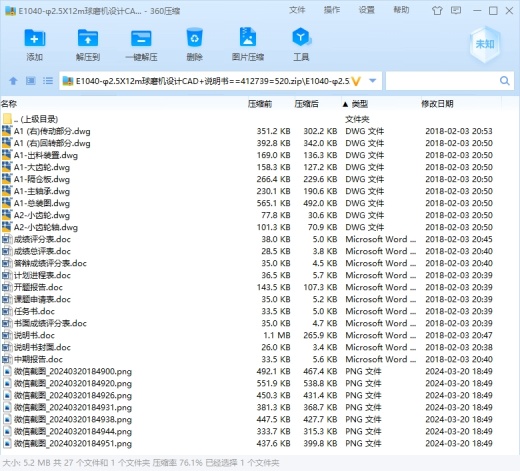Open the 设置 menu
The width and height of the screenshot is (520, 471).
click(366, 10)
